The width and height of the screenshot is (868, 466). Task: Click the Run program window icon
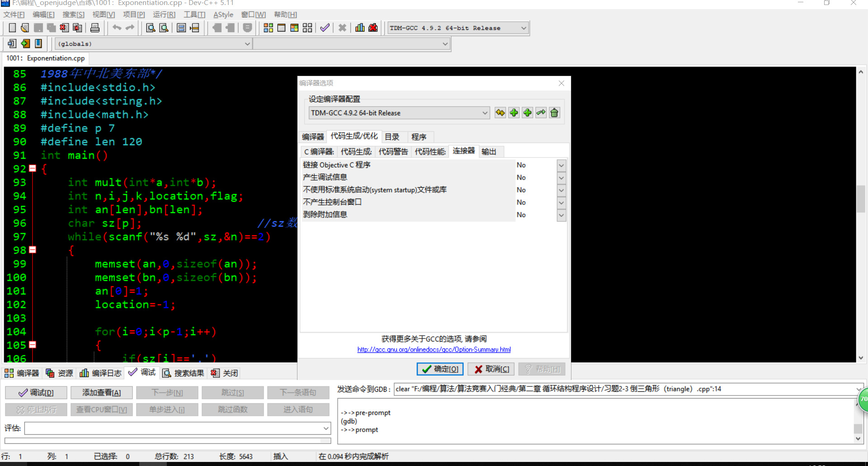click(281, 28)
